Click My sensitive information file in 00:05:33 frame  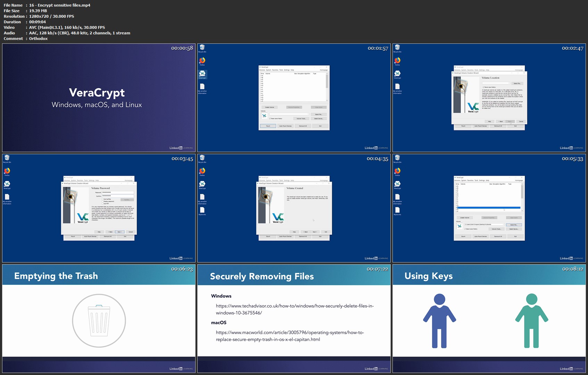(397, 197)
